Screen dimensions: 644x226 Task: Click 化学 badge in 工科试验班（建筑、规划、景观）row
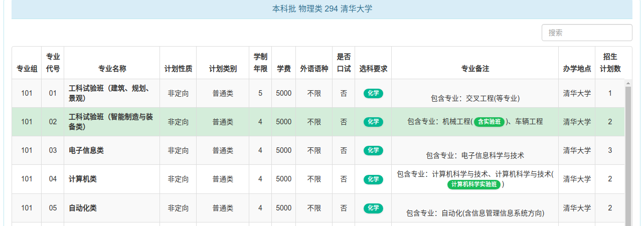[373, 93]
